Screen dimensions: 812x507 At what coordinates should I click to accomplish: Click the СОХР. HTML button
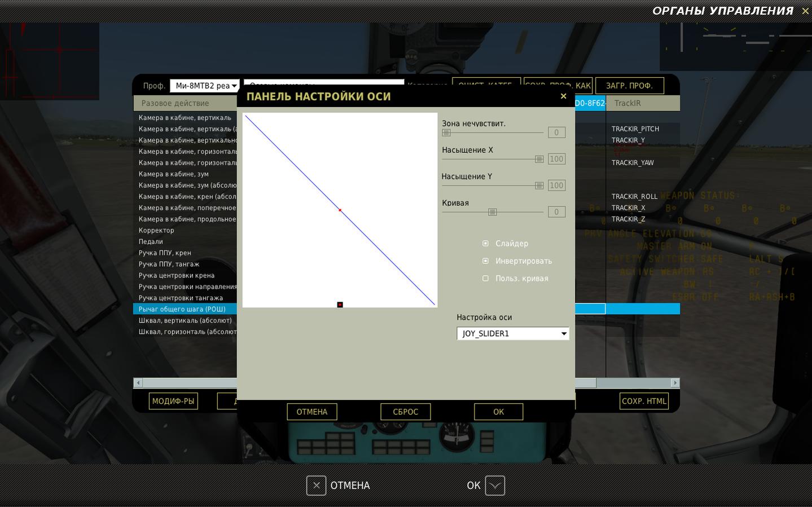(644, 401)
